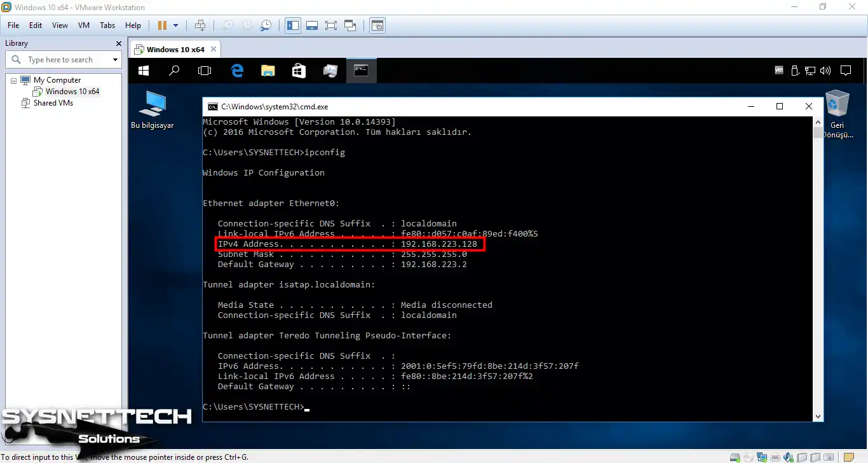Switch the VM to full screen mode

[x=331, y=25]
